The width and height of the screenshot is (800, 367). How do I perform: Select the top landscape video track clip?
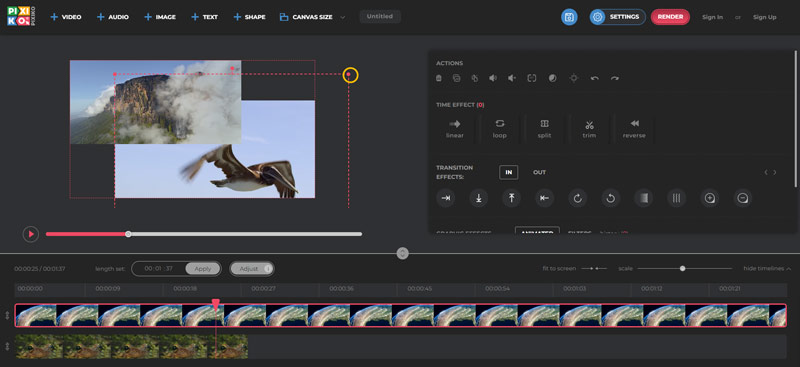(x=401, y=315)
